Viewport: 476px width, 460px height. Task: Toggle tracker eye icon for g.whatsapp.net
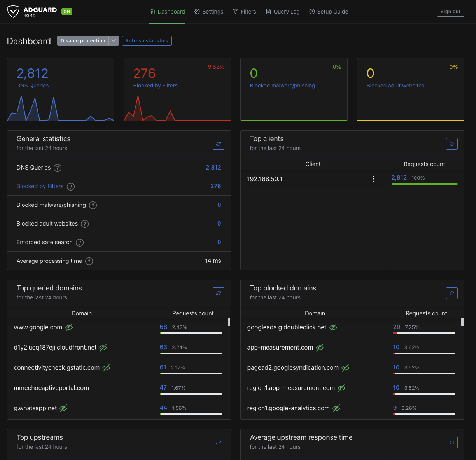pos(63,408)
